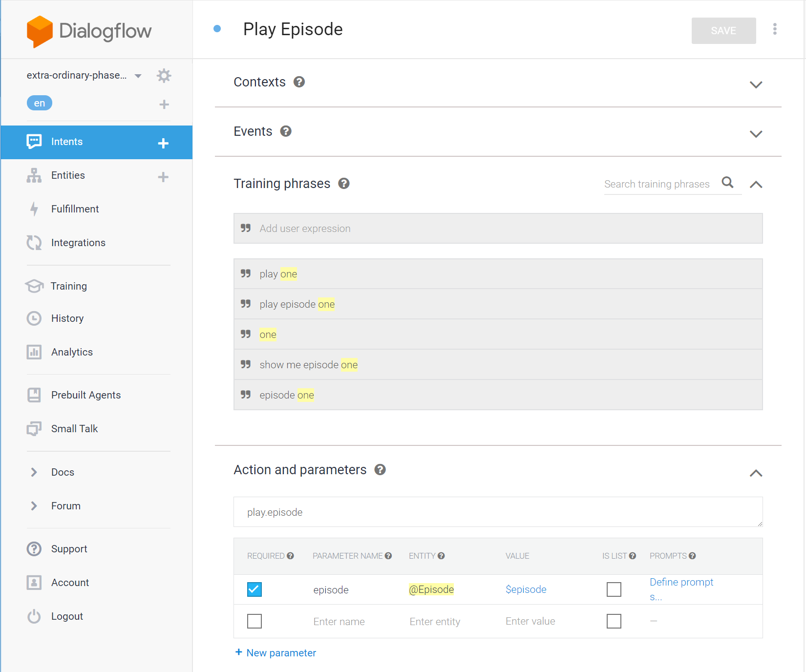
Task: Uncheck the required checkbox for episode parameter
Action: click(255, 589)
